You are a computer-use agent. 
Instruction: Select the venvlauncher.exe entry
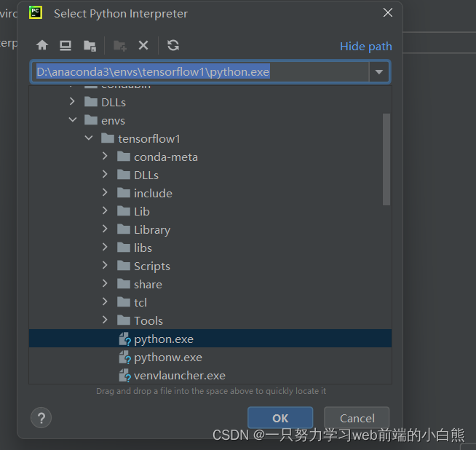tap(210, 375)
